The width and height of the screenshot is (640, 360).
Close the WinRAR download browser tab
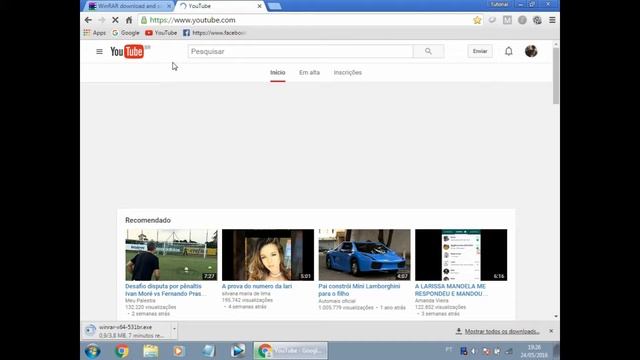169,6
